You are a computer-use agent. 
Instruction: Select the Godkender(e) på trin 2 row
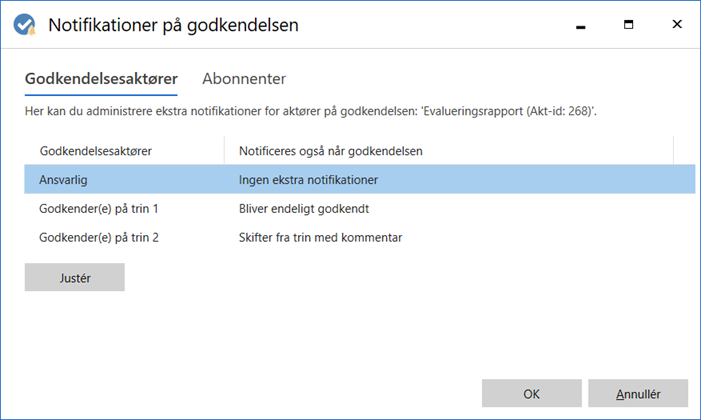pos(359,238)
